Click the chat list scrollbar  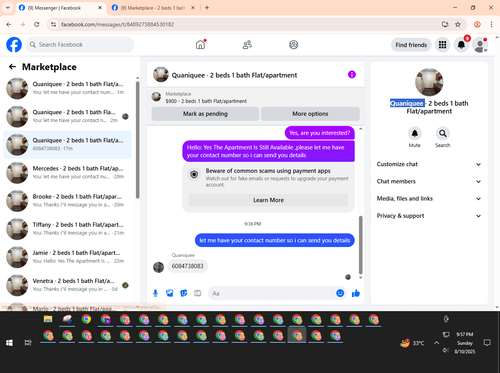tap(137, 140)
